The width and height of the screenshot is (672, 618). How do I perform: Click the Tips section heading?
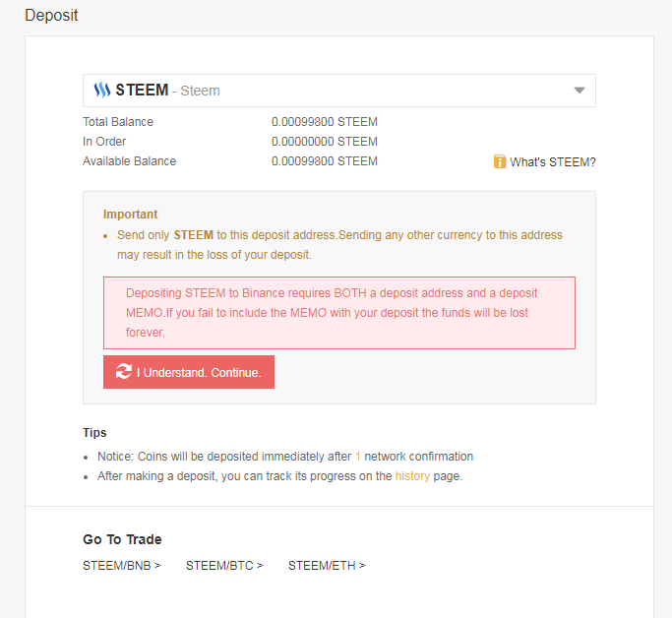pyautogui.click(x=94, y=433)
